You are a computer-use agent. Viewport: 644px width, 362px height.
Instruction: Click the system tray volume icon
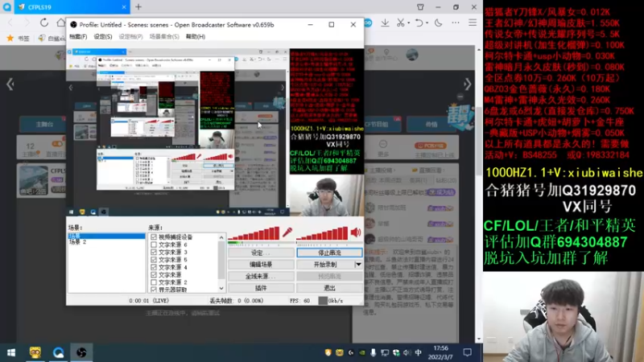pyautogui.click(x=407, y=352)
